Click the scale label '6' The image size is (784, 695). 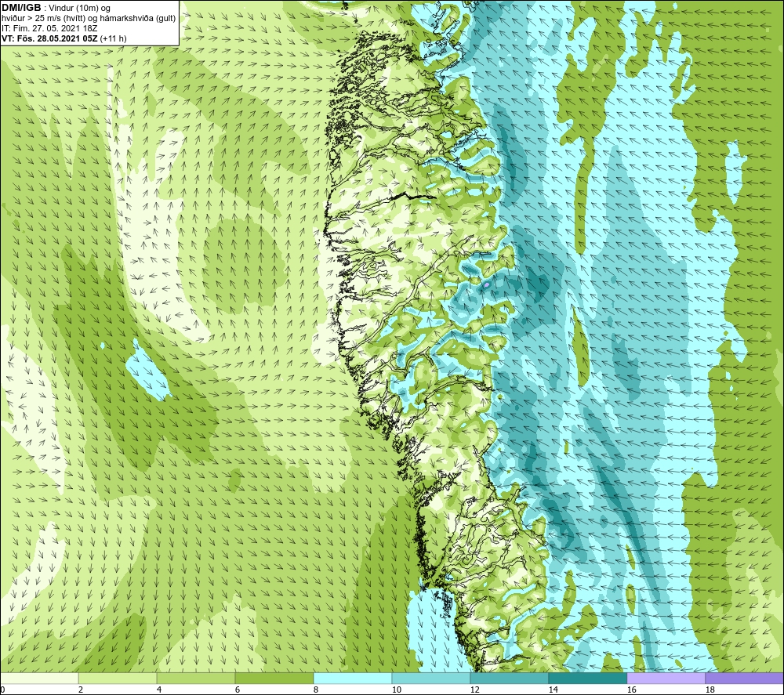coord(237,690)
